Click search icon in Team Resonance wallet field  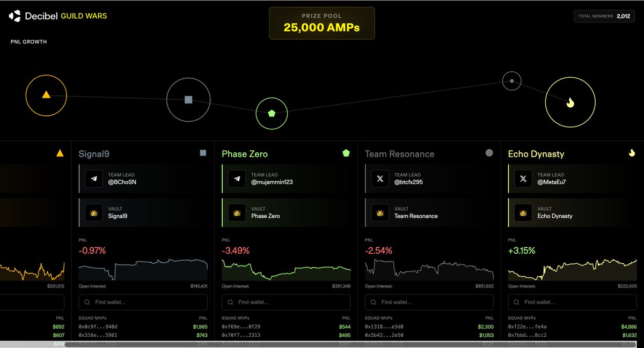[x=374, y=302]
